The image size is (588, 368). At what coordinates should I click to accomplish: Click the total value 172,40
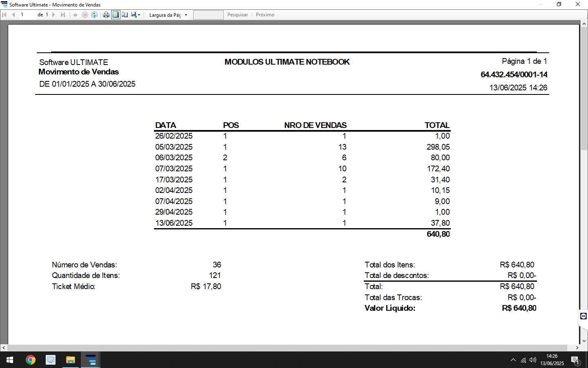coord(438,168)
